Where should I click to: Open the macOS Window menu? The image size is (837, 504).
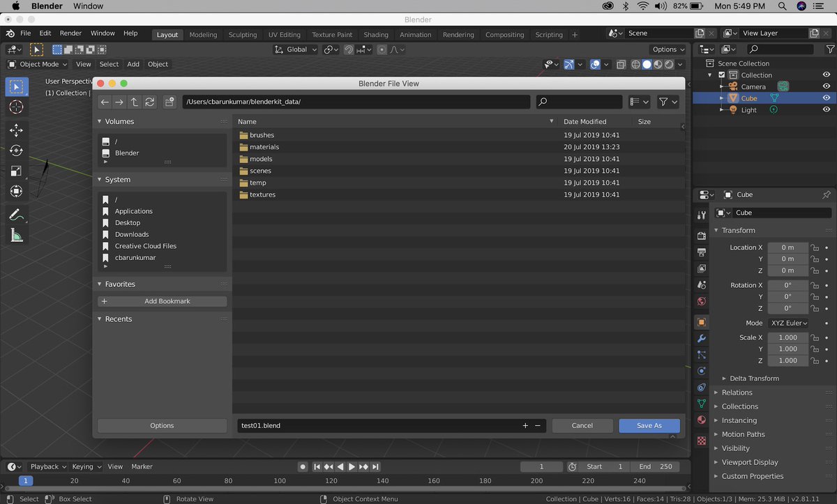coord(88,6)
